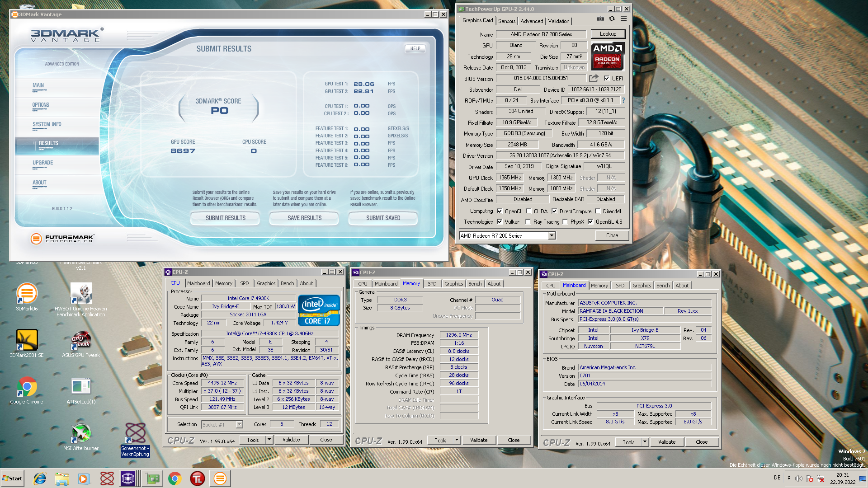The image size is (868, 488).
Task: Toggle the OpenGL 4.6 checkbox
Action: pos(590,221)
